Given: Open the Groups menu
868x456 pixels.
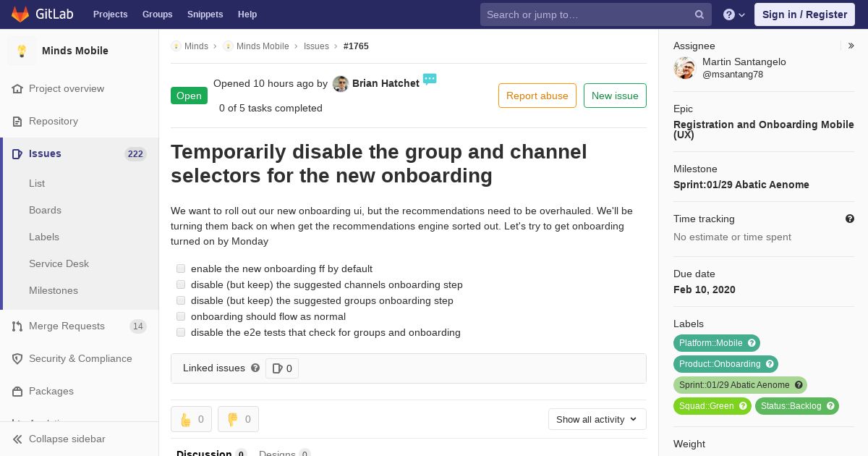Looking at the screenshot, I should pyautogui.click(x=157, y=14).
